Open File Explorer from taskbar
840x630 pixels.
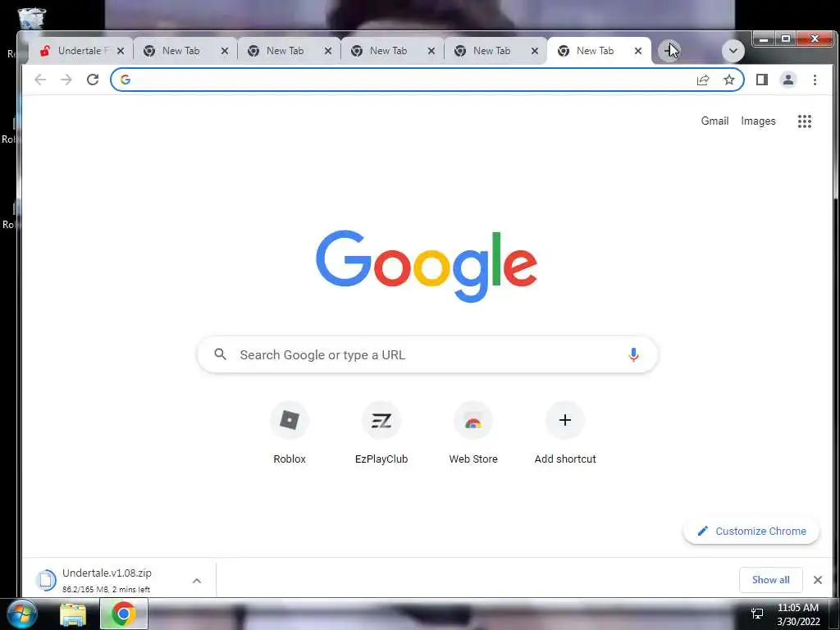[73, 614]
